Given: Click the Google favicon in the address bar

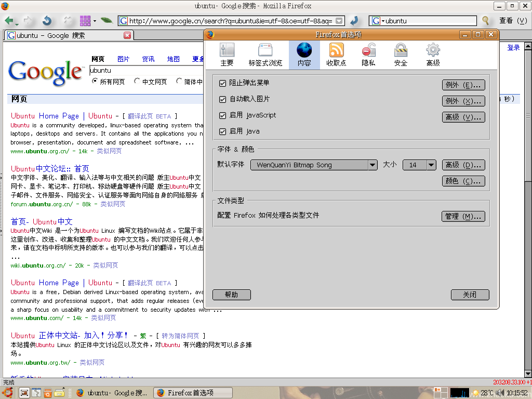Looking at the screenshot, I should (x=124, y=21).
